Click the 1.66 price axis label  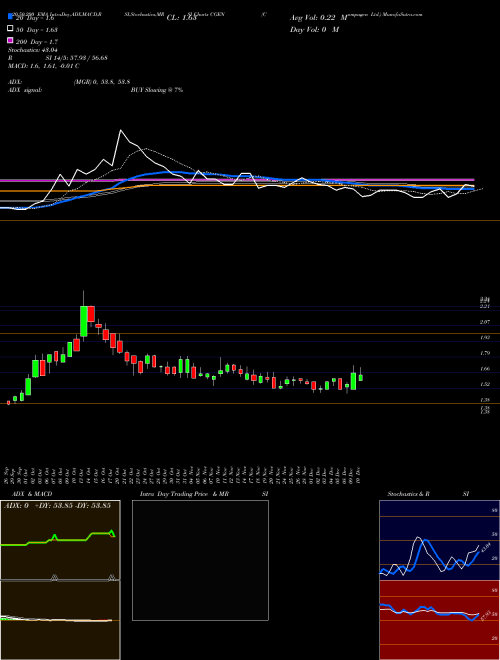coord(485,369)
